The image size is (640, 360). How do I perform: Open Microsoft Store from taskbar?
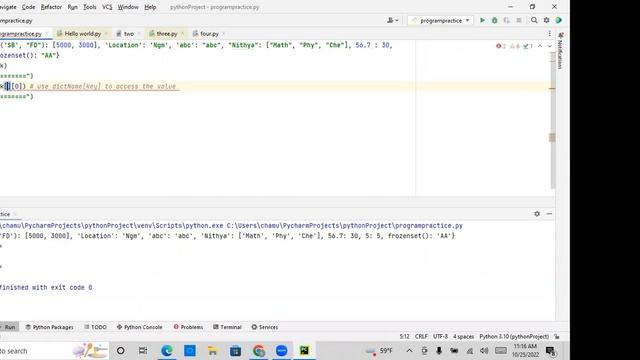click(x=236, y=351)
